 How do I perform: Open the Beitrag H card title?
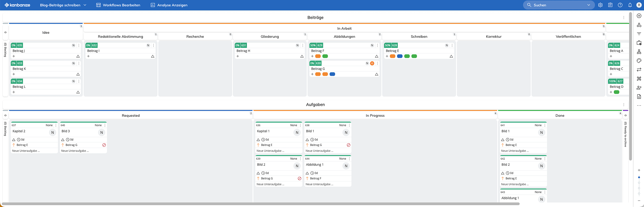pyautogui.click(x=243, y=51)
